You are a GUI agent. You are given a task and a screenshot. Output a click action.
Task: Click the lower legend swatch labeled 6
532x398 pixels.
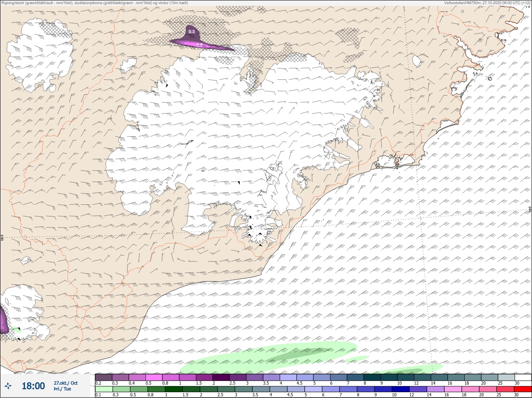331,389
